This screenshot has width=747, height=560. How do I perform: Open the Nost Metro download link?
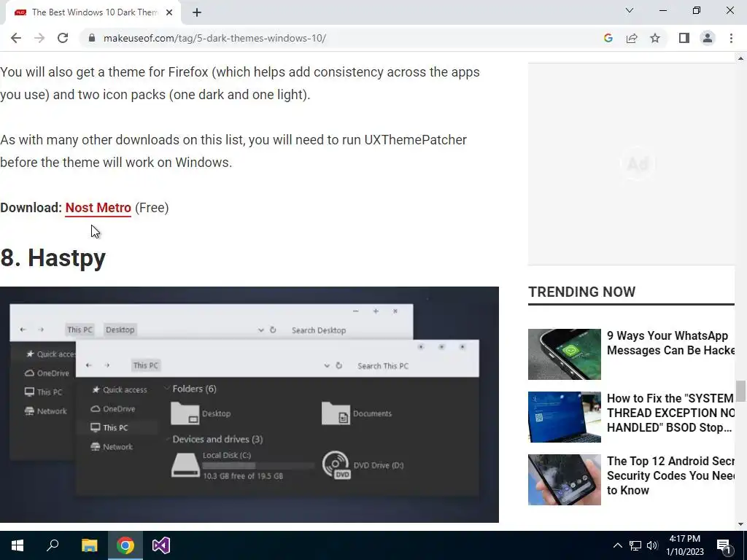[x=98, y=208]
